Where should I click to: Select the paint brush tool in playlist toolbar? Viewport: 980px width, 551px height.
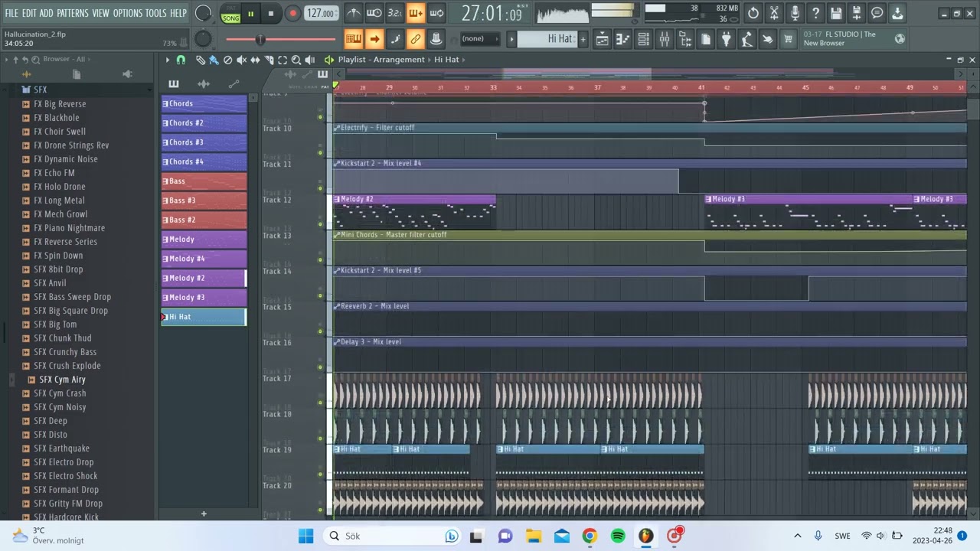pyautogui.click(x=214, y=60)
